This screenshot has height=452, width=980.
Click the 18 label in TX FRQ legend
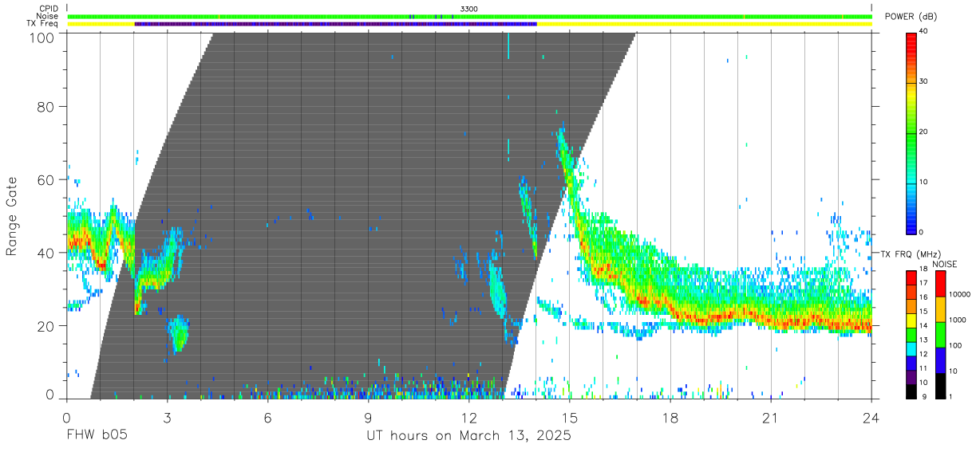tap(923, 269)
